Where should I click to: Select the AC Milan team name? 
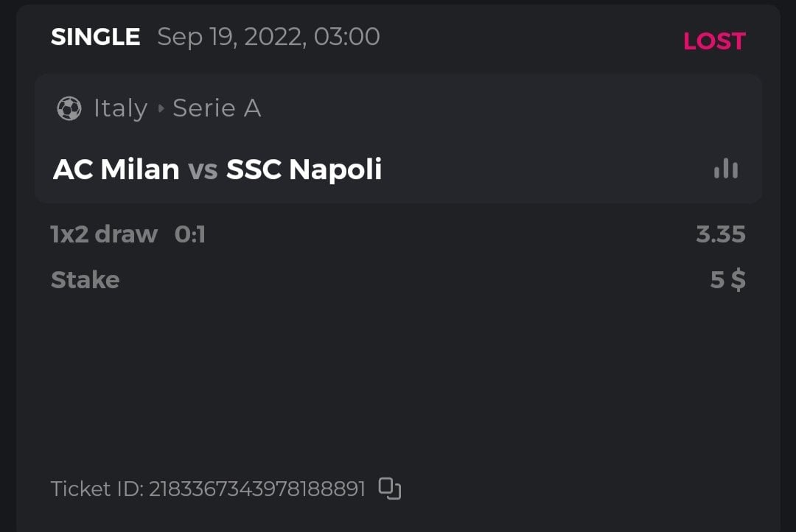[116, 170]
